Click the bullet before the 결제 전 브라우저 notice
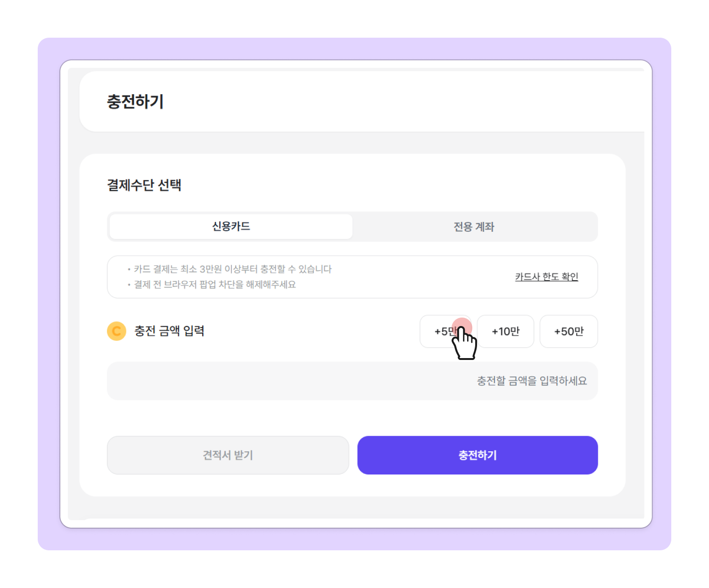Viewport: 709px width, 588px height. click(129, 285)
